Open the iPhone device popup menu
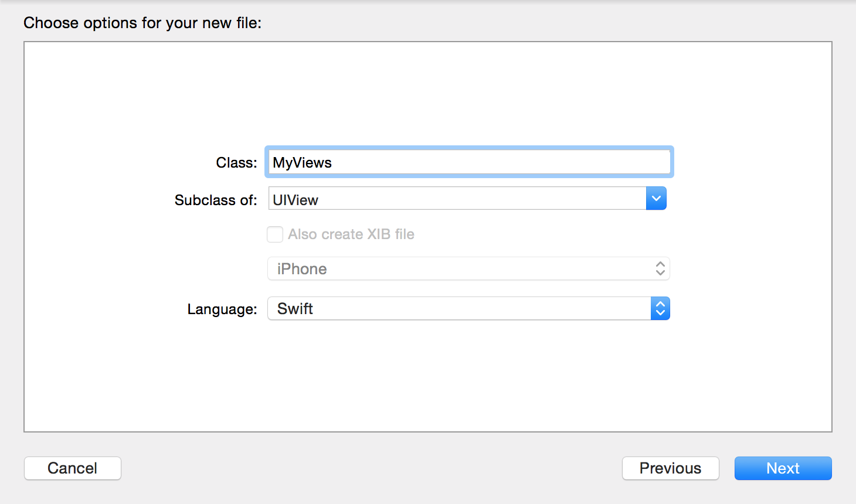 click(x=468, y=269)
